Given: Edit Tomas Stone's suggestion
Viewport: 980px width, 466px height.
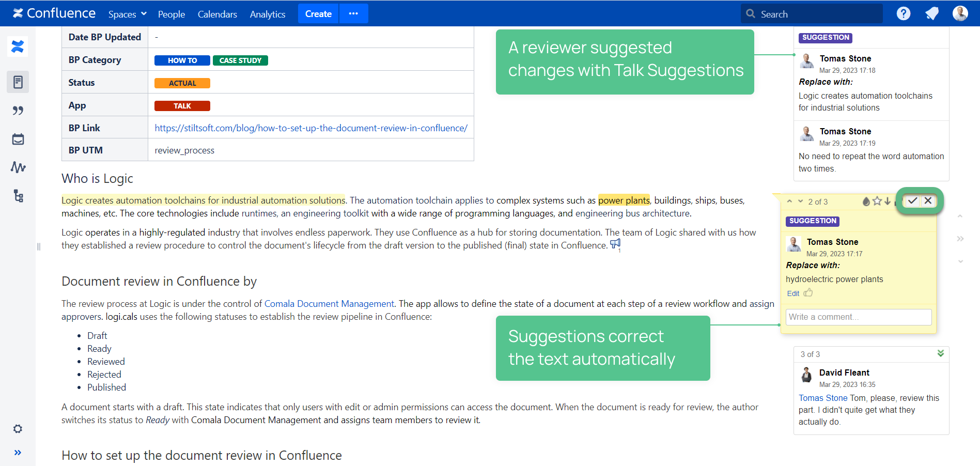Looking at the screenshot, I should click(793, 293).
